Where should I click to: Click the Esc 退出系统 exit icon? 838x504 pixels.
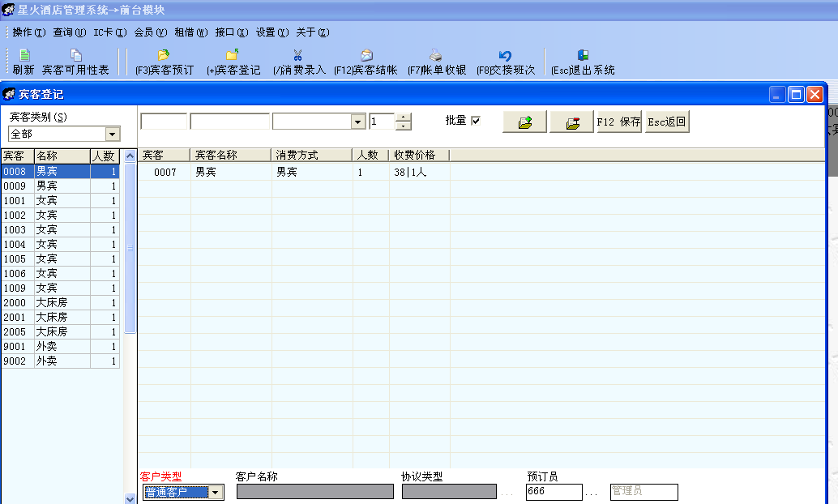point(583,62)
